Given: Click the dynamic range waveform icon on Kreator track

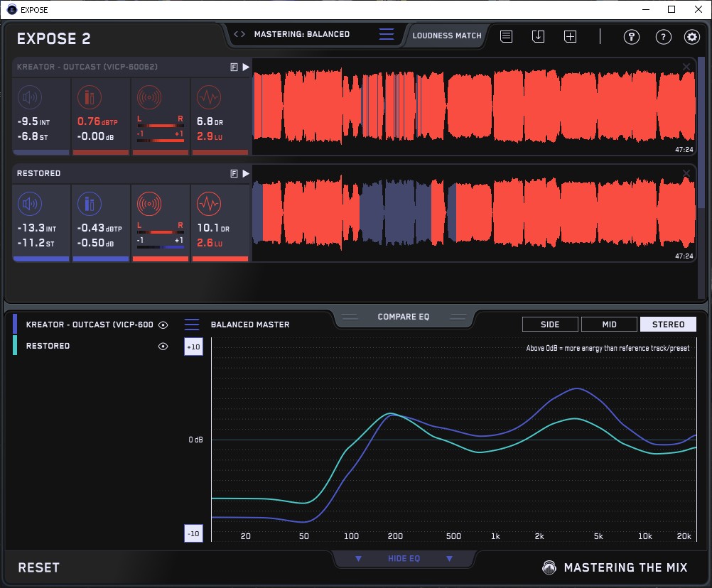Looking at the screenshot, I should (208, 97).
